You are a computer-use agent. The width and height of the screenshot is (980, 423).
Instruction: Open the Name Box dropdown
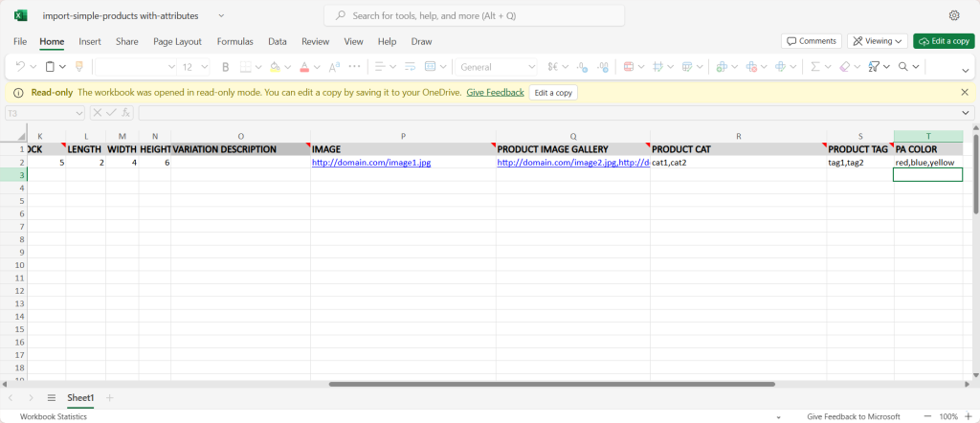click(x=78, y=113)
